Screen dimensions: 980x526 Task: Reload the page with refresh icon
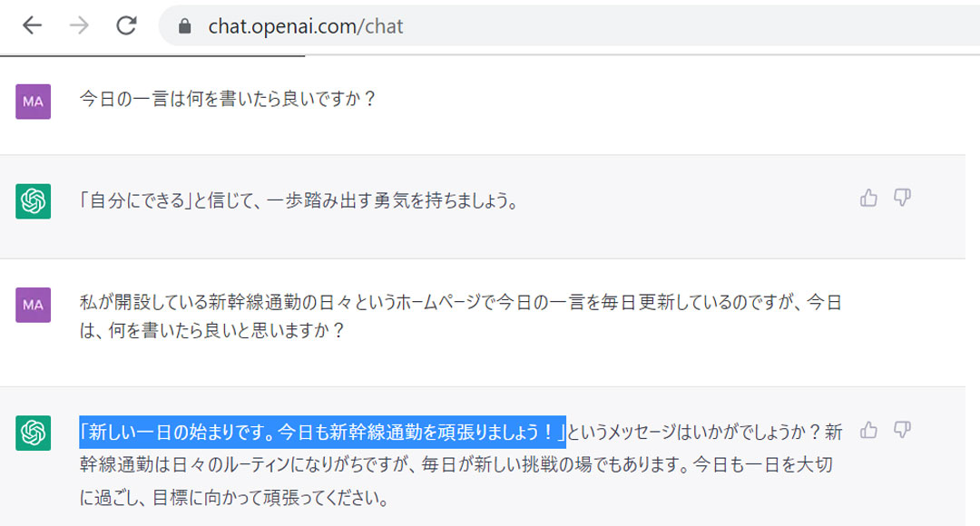[x=126, y=25]
